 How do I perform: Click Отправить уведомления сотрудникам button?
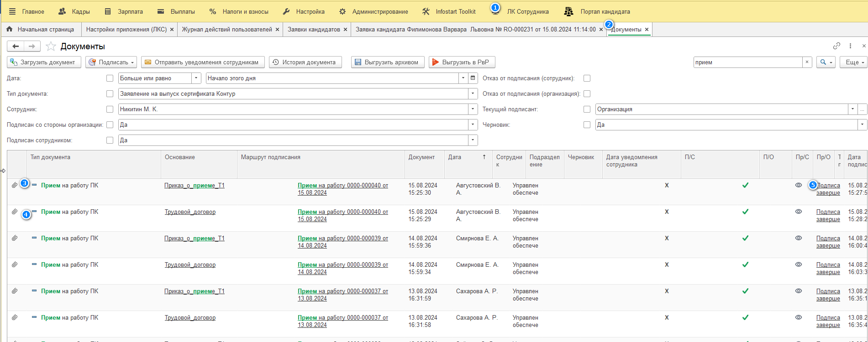coord(203,62)
